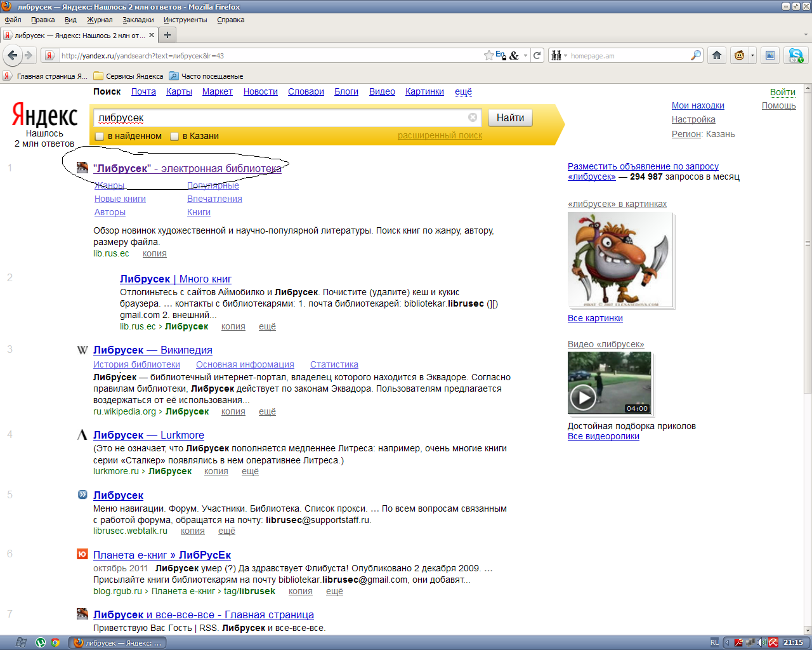Click the En translate icon in the address bar
Image resolution: width=812 pixels, height=650 pixels.
501,55
